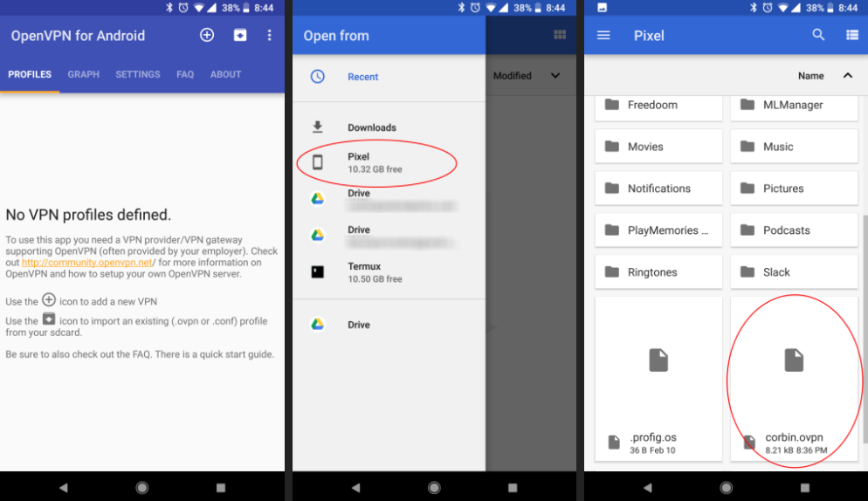Open the MLManager folder

click(794, 106)
